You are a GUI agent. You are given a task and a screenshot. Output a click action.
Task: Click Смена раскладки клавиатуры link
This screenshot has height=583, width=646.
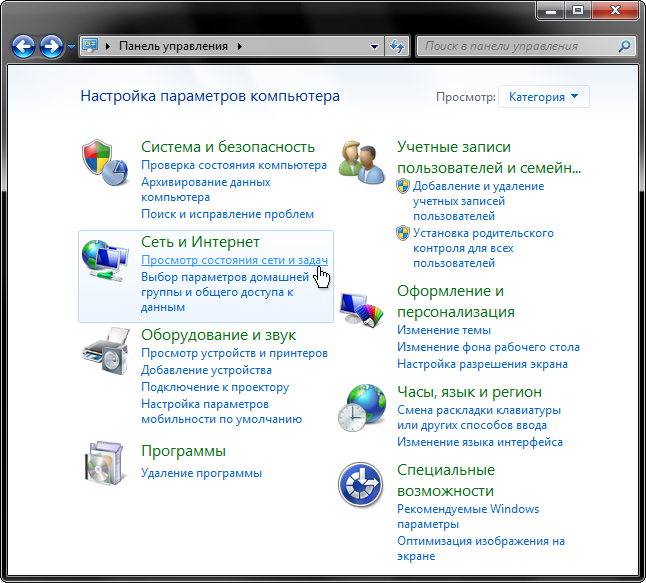479,418
